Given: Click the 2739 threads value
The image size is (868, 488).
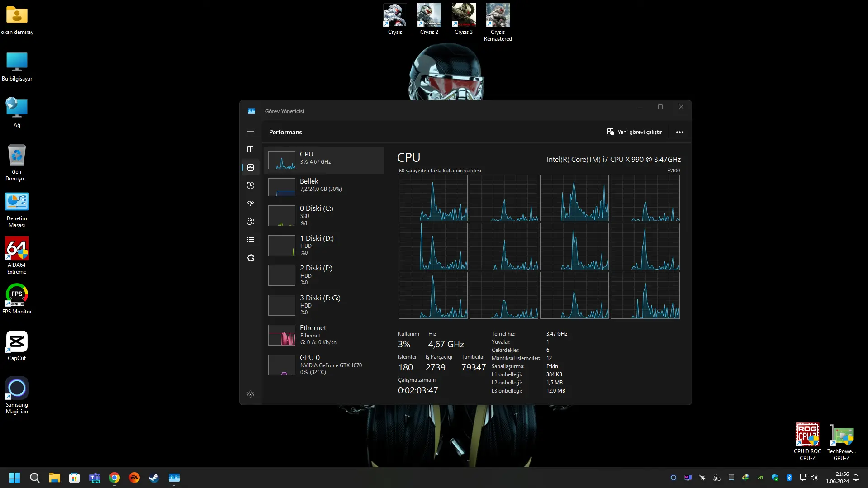Looking at the screenshot, I should pos(435,367).
